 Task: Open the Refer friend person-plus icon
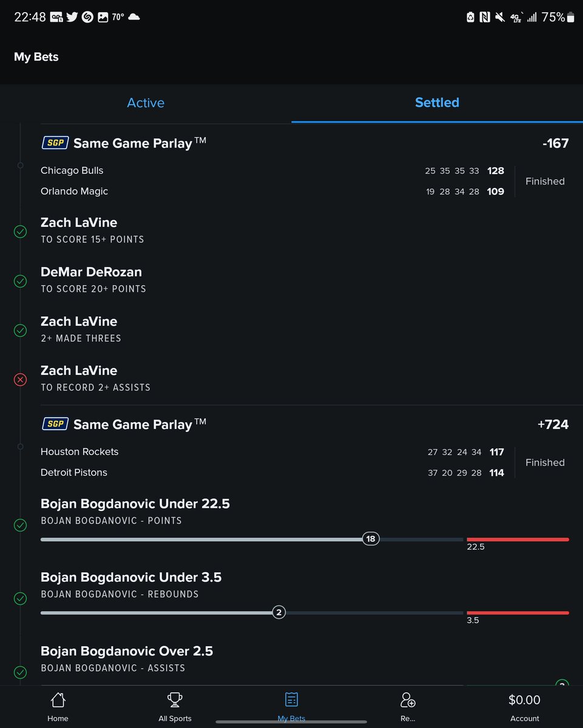tap(408, 700)
